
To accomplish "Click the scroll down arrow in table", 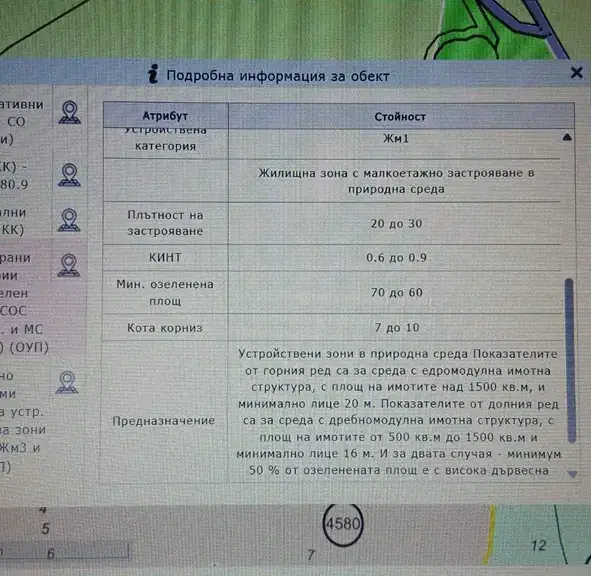I will (572, 474).
